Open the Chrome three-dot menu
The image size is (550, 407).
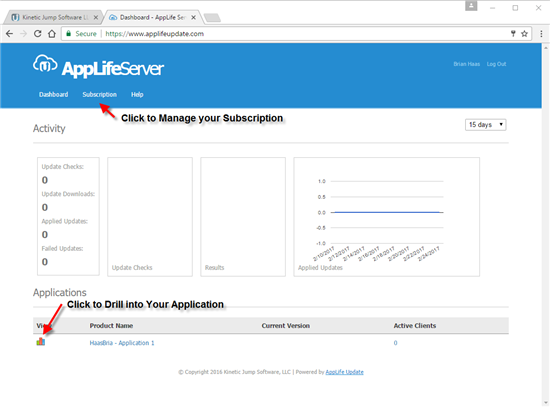tap(541, 34)
